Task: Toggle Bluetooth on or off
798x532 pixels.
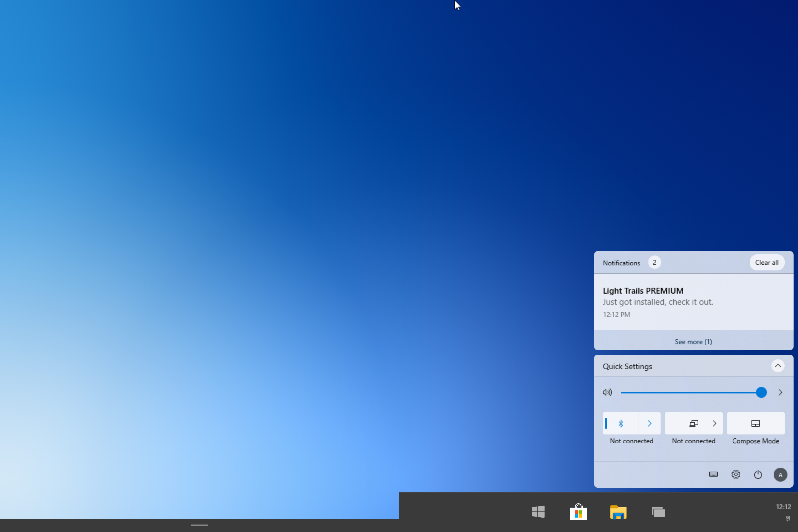Action: [x=621, y=423]
